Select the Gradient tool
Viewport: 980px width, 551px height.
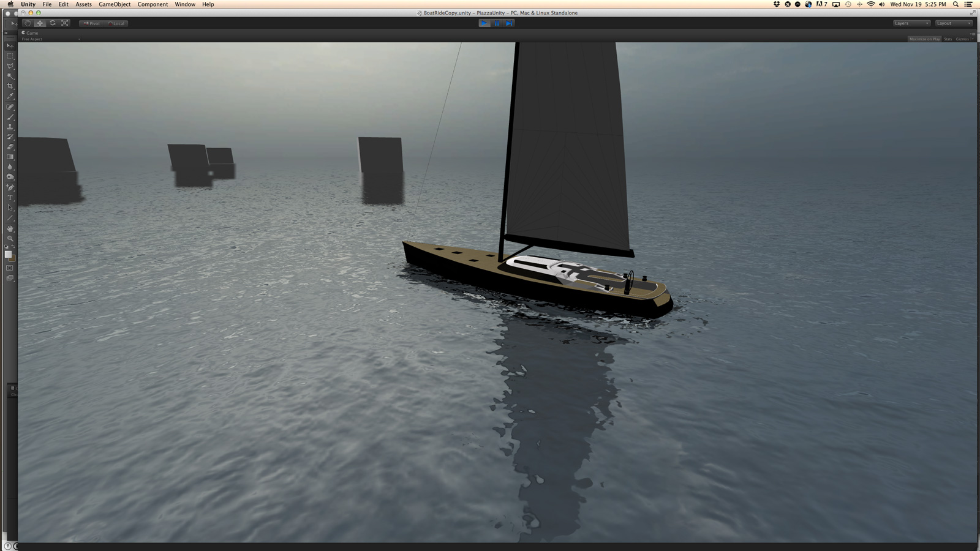pos(10,157)
